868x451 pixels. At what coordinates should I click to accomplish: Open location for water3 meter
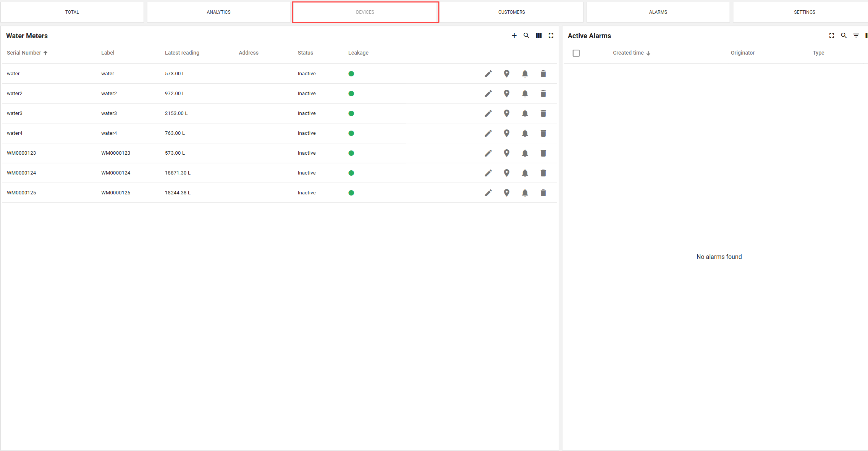pos(506,113)
